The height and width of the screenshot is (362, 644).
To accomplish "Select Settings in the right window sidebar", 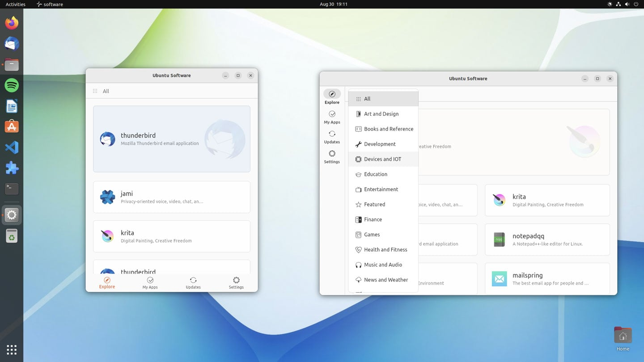I will 332,156.
